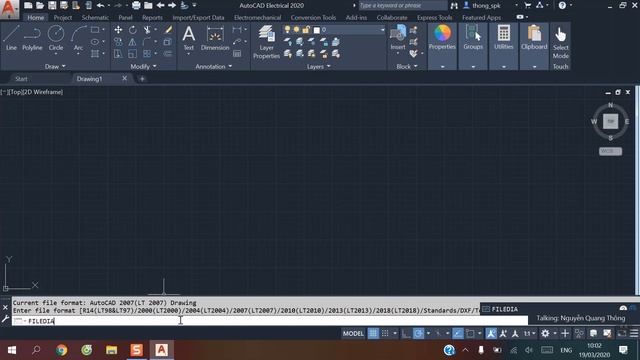Click the Rotate tool icon
This screenshot has height=360, width=640.
pyautogui.click(x=133, y=30)
